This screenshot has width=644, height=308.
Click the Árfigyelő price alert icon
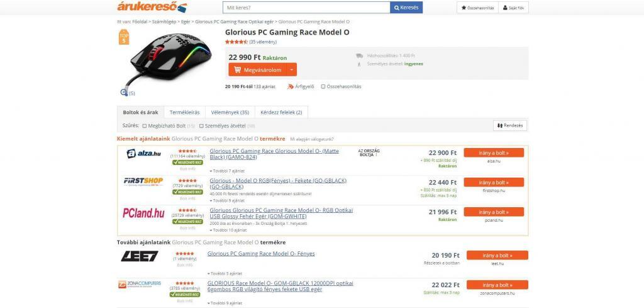pyautogui.click(x=291, y=86)
